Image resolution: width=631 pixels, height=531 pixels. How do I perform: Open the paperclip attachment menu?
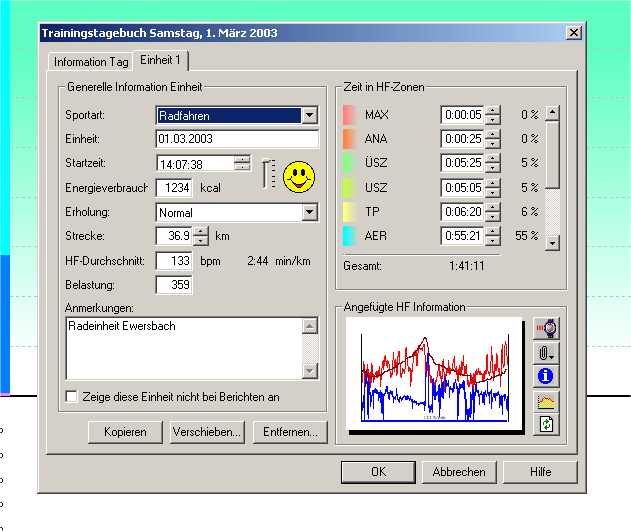coord(547,352)
